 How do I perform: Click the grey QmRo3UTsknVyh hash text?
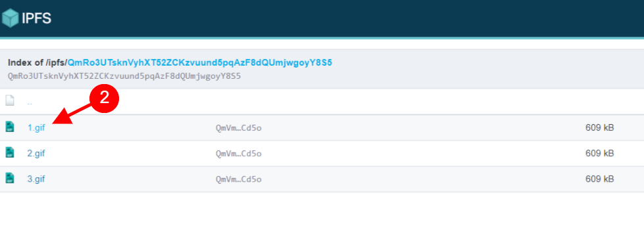pyautogui.click(x=124, y=76)
